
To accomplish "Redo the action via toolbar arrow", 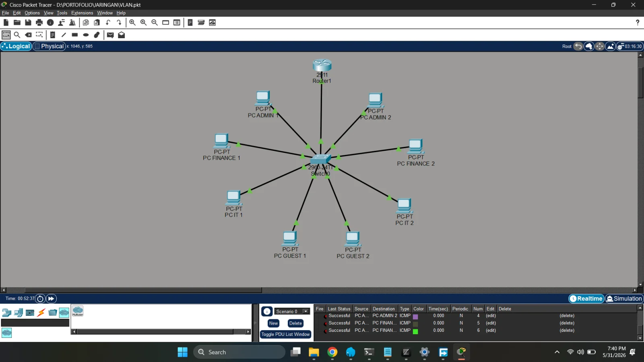I will (x=119, y=23).
